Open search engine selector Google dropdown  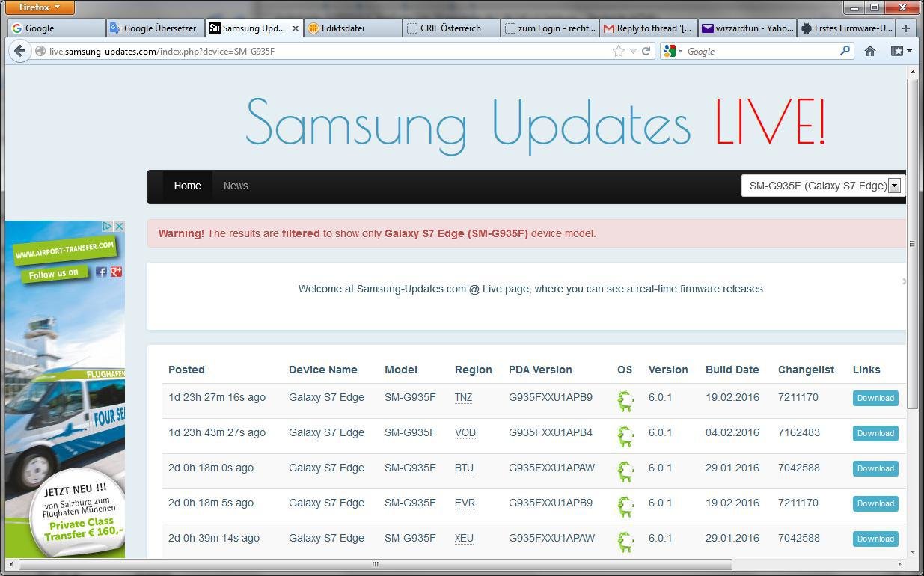673,51
